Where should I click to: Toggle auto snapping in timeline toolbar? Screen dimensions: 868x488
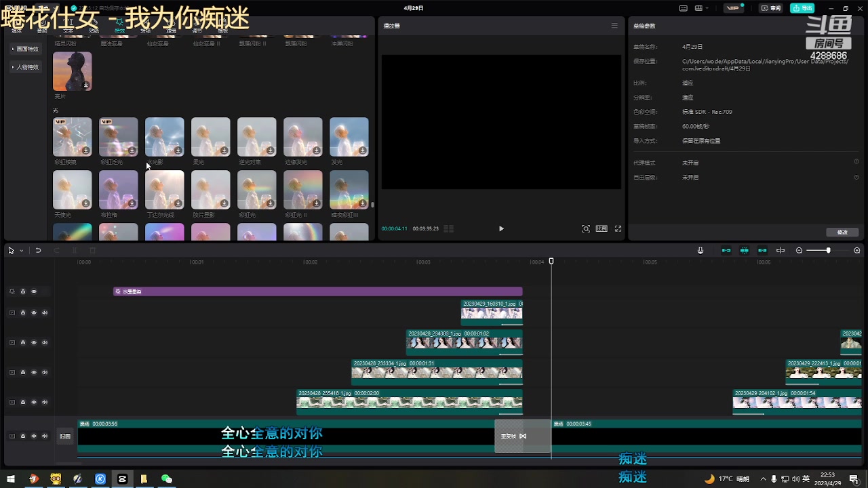point(745,250)
